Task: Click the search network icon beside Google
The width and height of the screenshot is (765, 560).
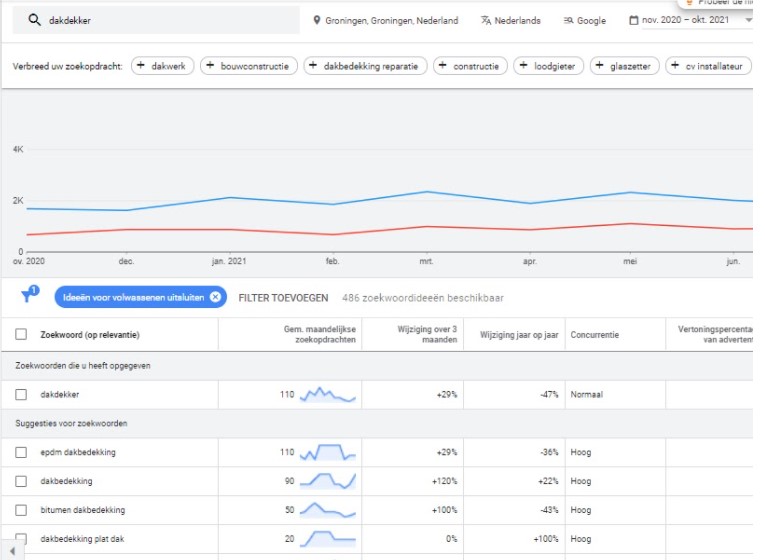Action: pos(568,20)
